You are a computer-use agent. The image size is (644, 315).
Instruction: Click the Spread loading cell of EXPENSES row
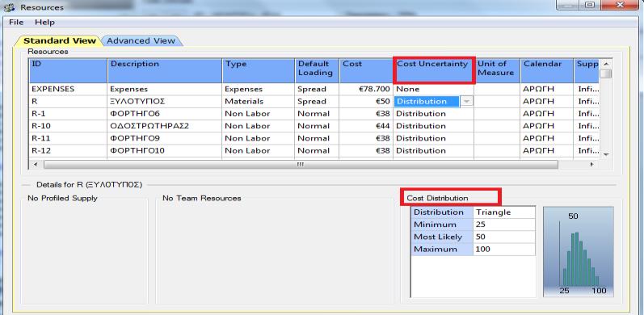317,89
